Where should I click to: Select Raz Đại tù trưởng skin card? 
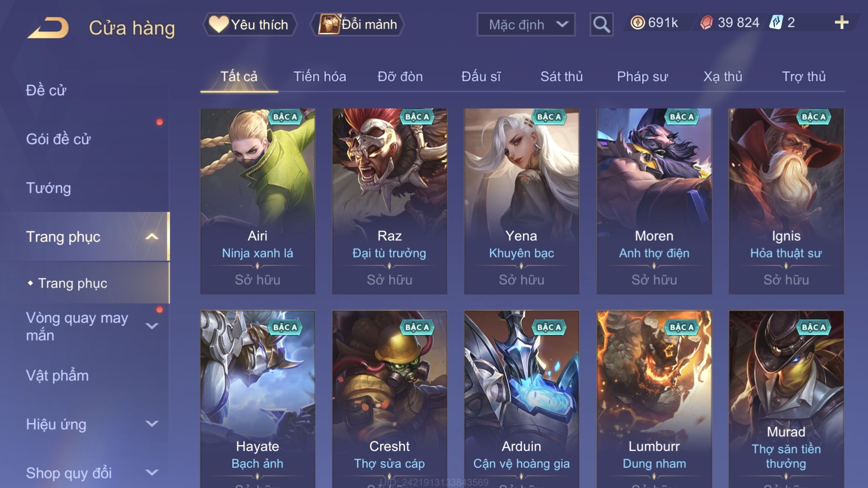(x=389, y=201)
